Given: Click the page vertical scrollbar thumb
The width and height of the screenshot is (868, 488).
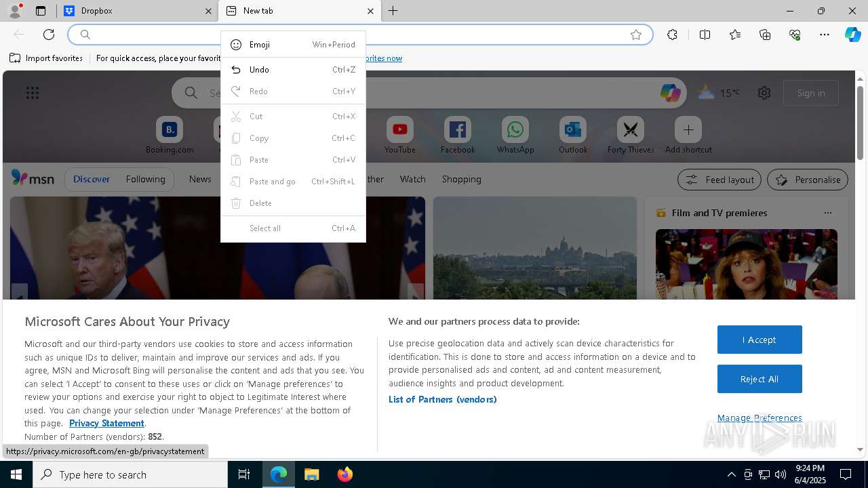Looking at the screenshot, I should tap(860, 123).
